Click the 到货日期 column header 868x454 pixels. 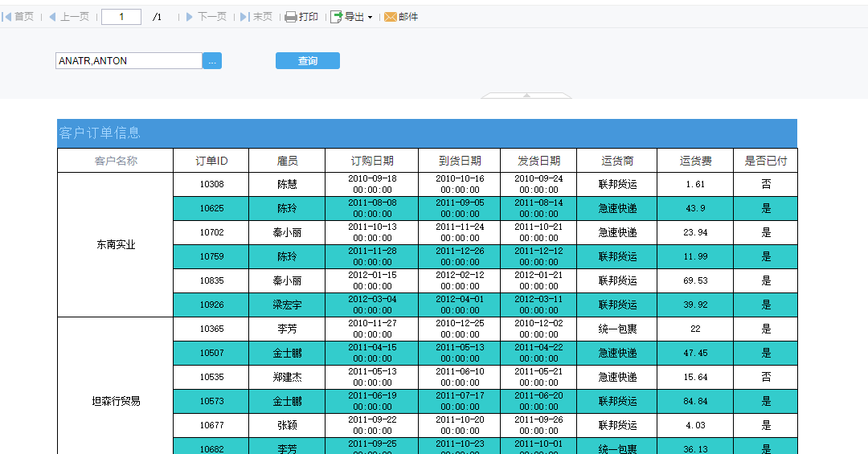pos(460,161)
